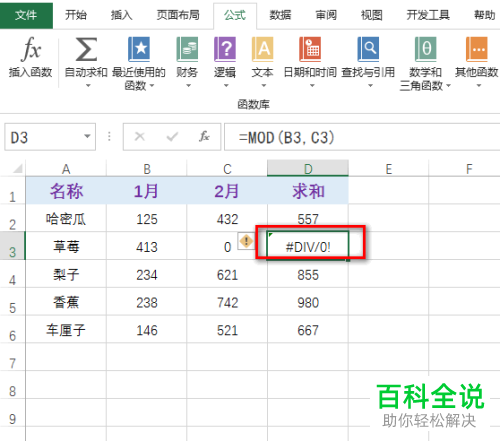Viewport: 500px width, 441px height.
Task: Expand the Financial dropdown arrow
Action: pos(189,86)
